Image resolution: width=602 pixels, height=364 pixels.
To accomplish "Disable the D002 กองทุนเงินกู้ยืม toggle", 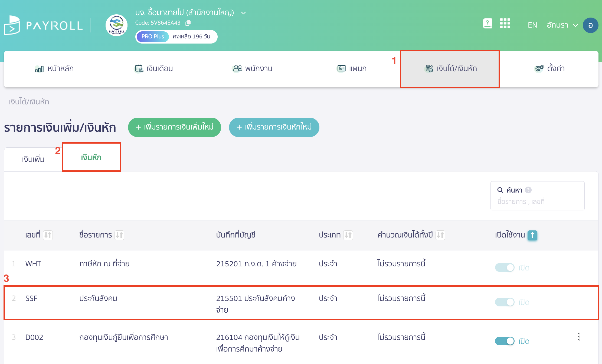I will click(x=505, y=341).
